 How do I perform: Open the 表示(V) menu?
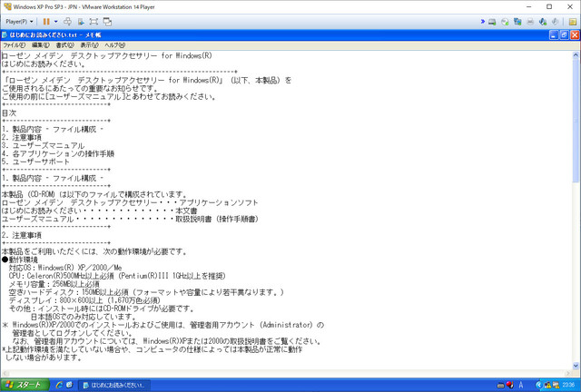coord(89,45)
